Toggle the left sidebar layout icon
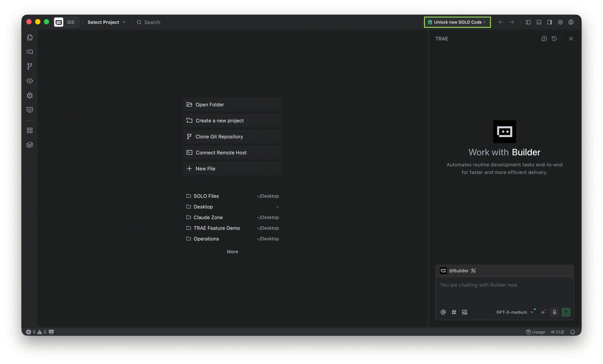Image resolution: width=603 pixels, height=364 pixels. click(528, 22)
